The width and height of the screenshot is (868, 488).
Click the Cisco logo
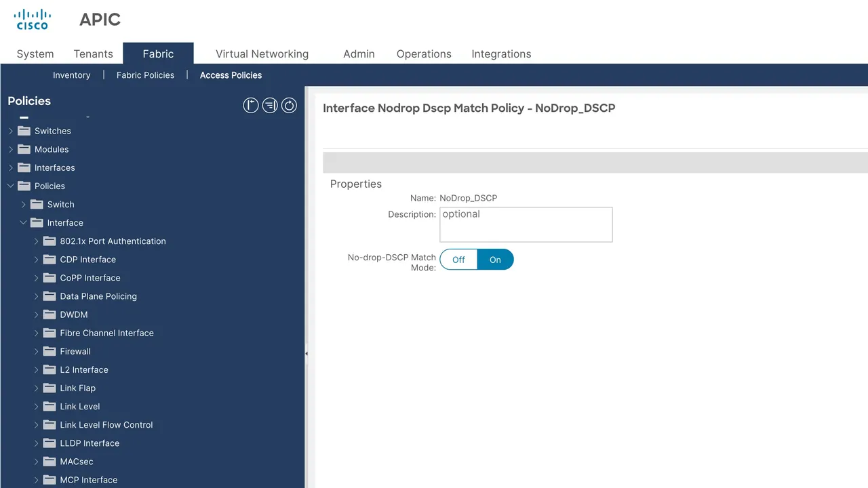[33, 19]
